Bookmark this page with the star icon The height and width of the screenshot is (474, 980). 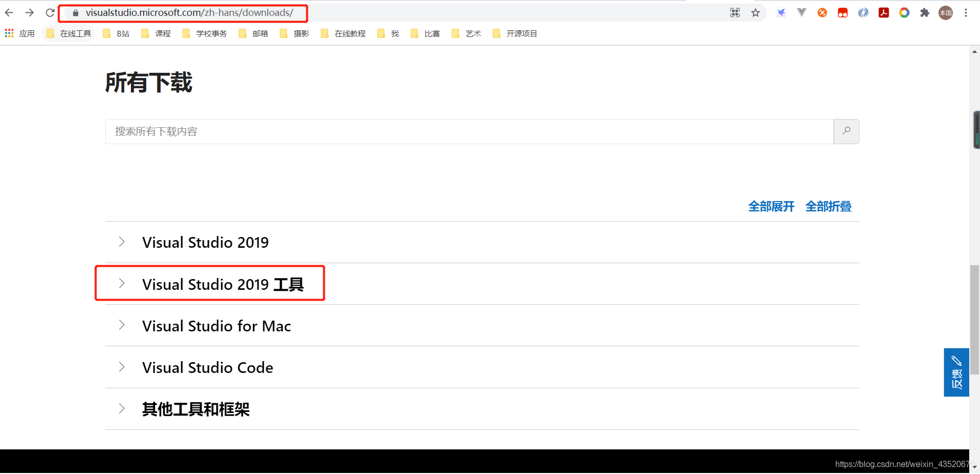[755, 13]
